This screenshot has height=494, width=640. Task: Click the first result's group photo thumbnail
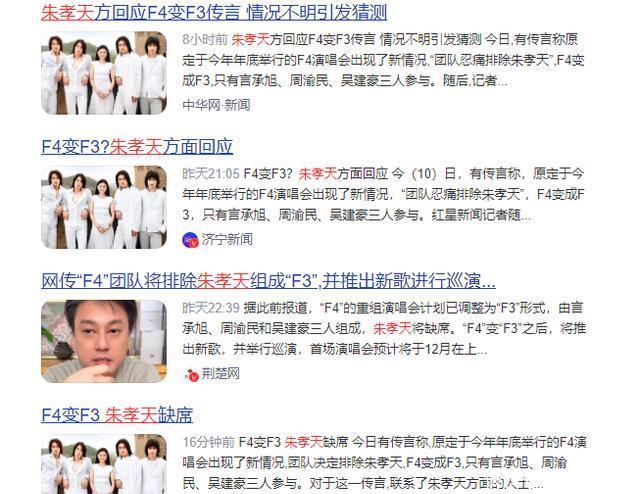[x=104, y=73]
